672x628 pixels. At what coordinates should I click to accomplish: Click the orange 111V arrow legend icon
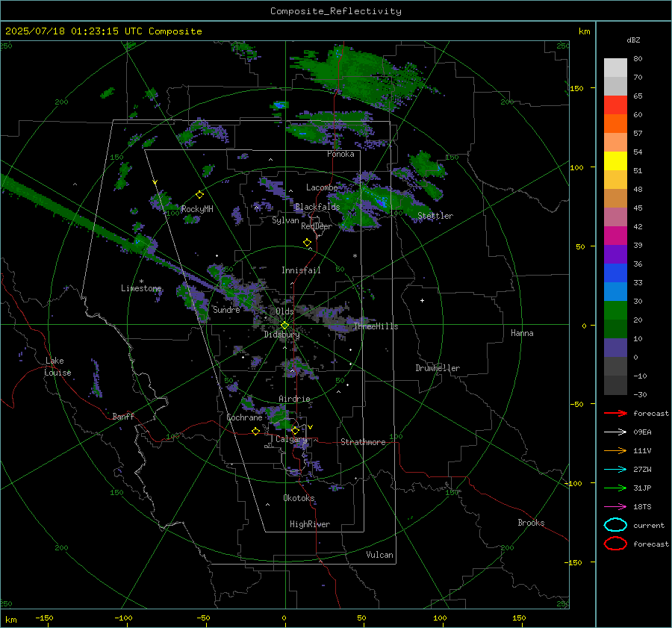click(x=615, y=450)
